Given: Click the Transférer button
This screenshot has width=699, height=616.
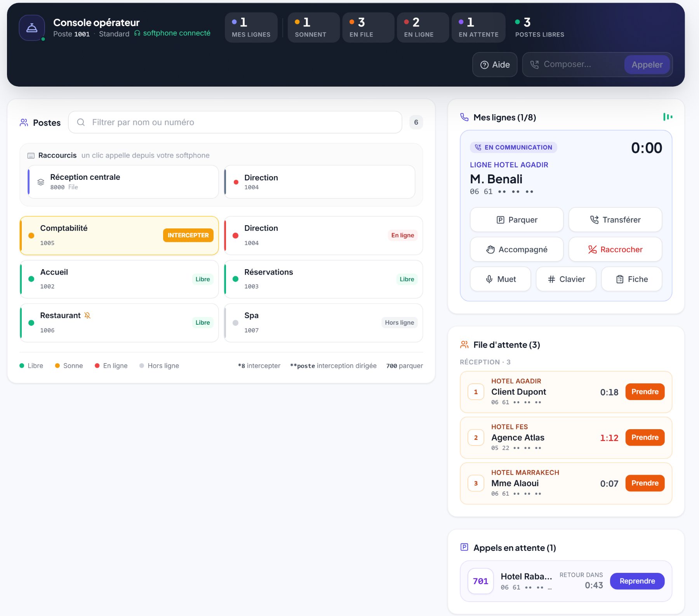Looking at the screenshot, I should coord(615,220).
